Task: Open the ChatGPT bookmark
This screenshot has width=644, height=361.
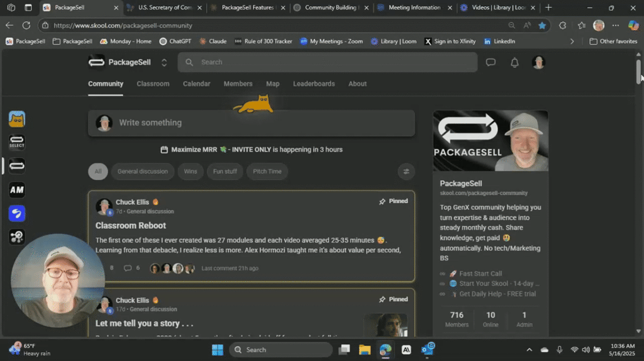Action: coord(175,42)
